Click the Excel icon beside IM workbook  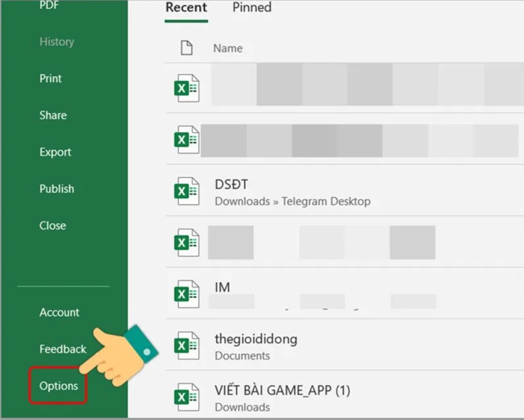tap(186, 294)
